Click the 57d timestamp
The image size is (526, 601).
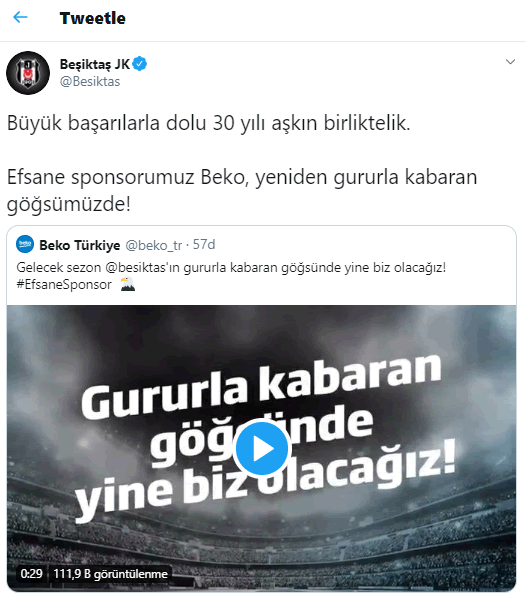(204, 245)
